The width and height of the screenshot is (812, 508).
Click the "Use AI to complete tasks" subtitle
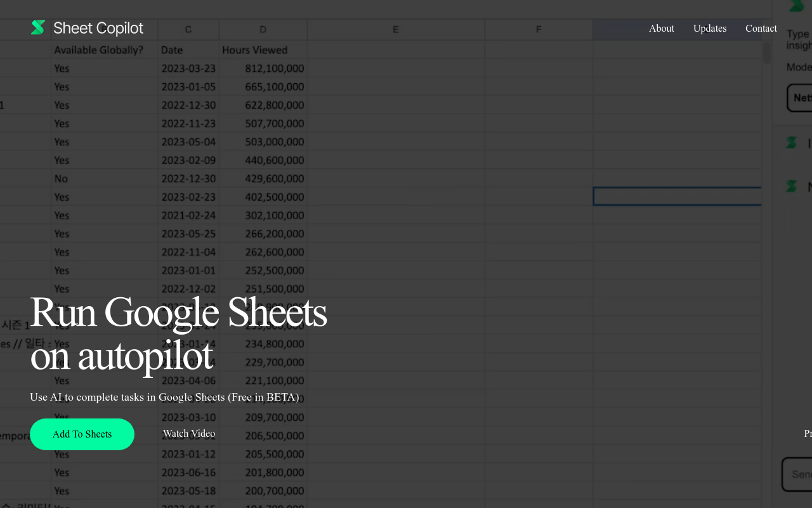164,397
